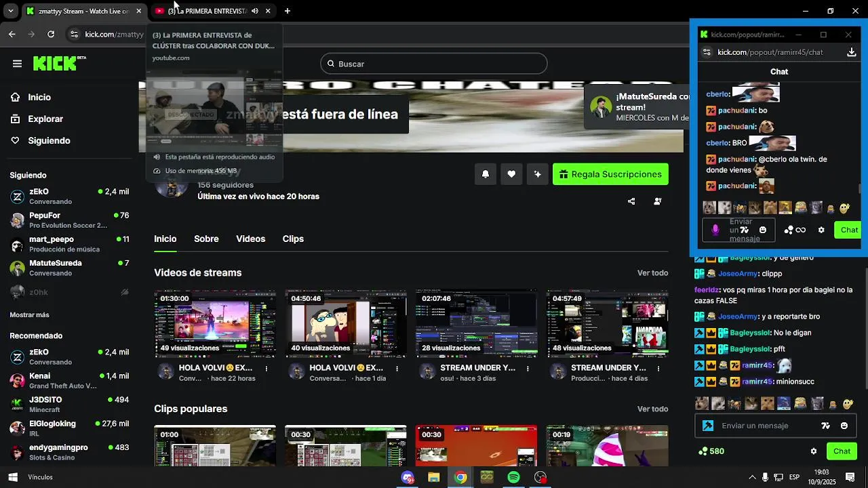868x488 pixels.
Task: Open J3DSITO channel in Recomendado list
Action: tap(69, 404)
